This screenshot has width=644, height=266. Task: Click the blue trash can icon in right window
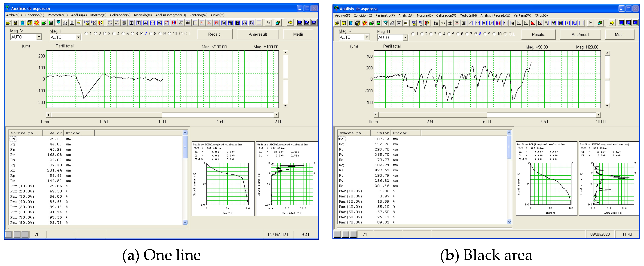(x=351, y=23)
